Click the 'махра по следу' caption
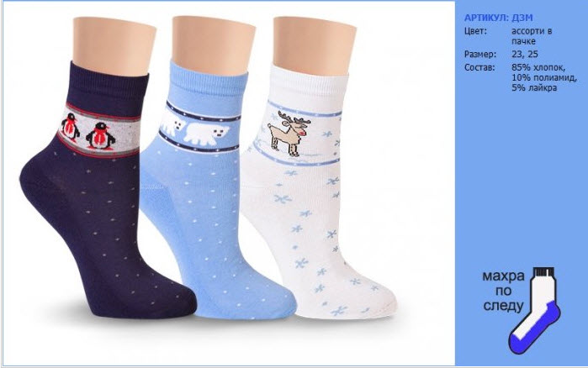 click(503, 291)
